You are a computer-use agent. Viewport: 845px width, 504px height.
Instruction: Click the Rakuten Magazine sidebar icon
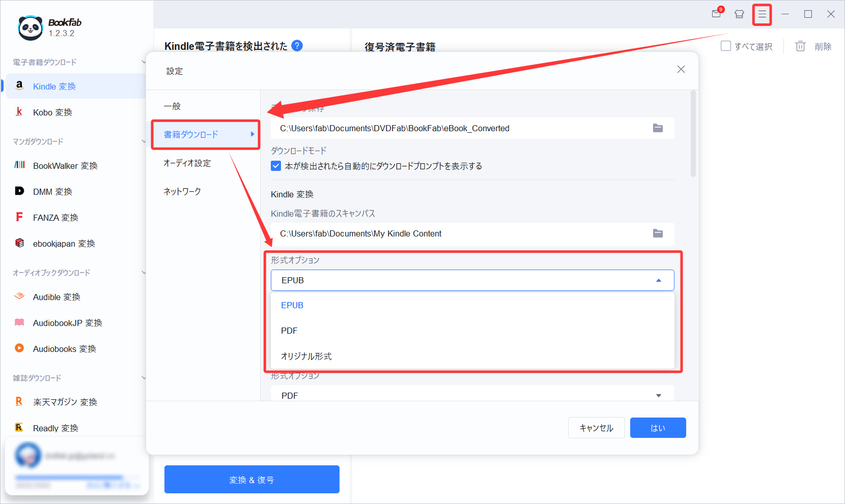tap(19, 401)
